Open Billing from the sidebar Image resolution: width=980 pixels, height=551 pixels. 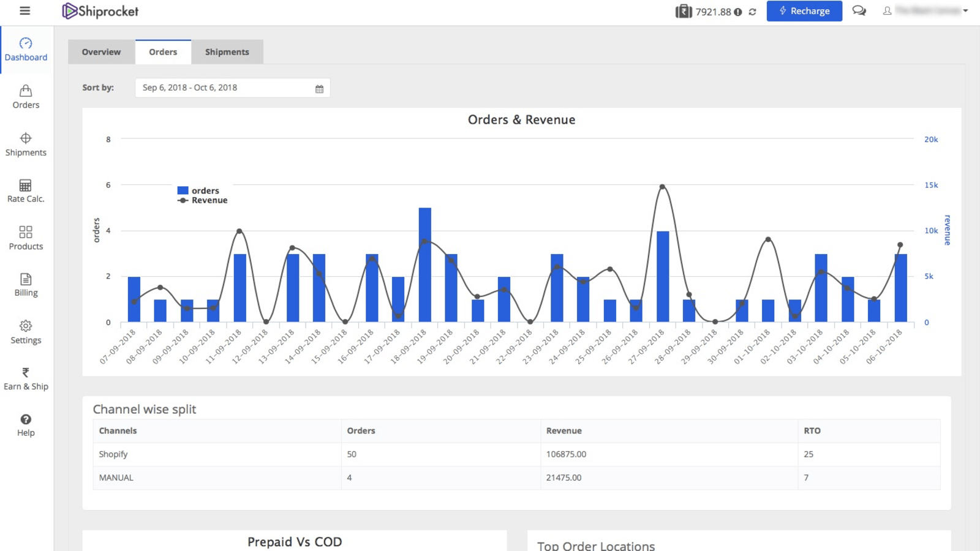tap(25, 284)
